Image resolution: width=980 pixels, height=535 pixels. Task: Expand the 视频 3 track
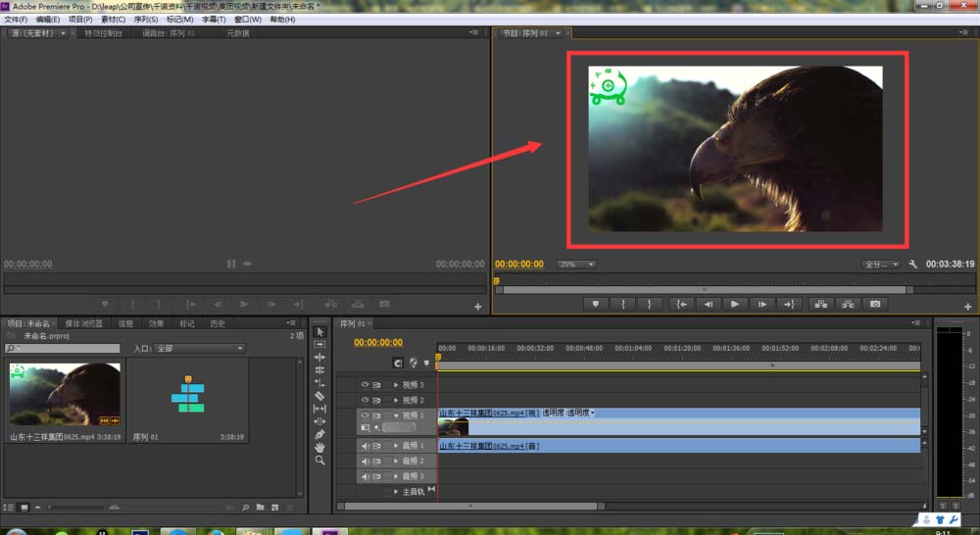pyautogui.click(x=396, y=385)
